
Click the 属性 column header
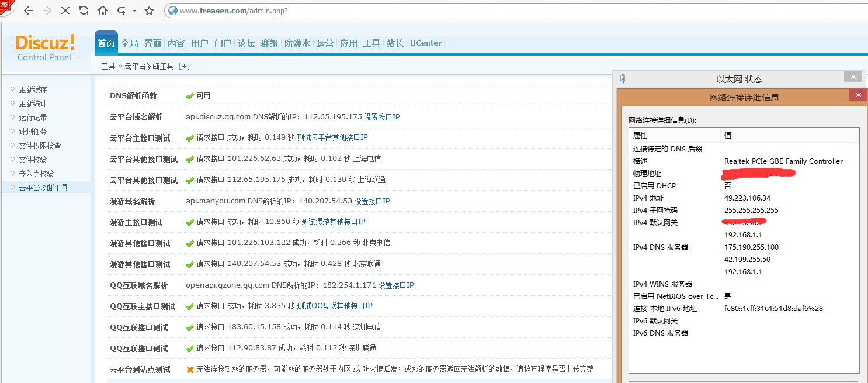click(675, 135)
